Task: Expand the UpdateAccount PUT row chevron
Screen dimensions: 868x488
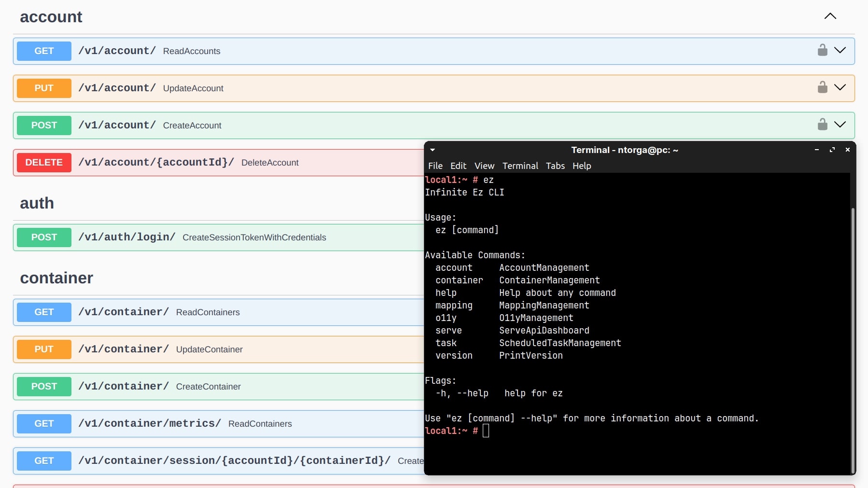Action: pos(840,87)
